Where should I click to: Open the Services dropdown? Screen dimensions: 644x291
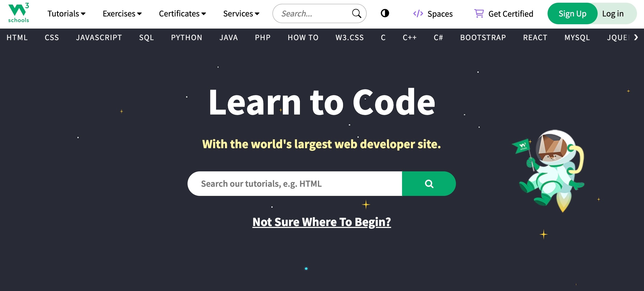click(241, 13)
